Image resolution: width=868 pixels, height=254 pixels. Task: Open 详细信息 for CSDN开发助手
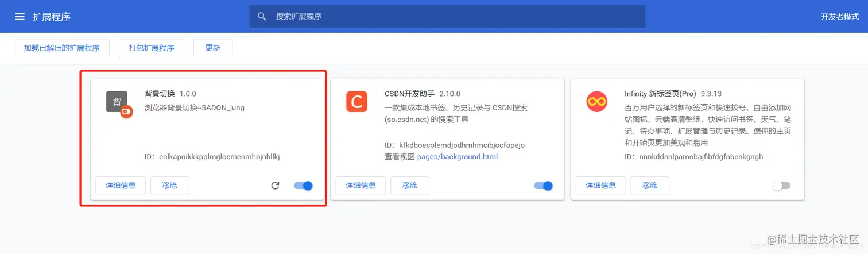pyautogui.click(x=361, y=186)
